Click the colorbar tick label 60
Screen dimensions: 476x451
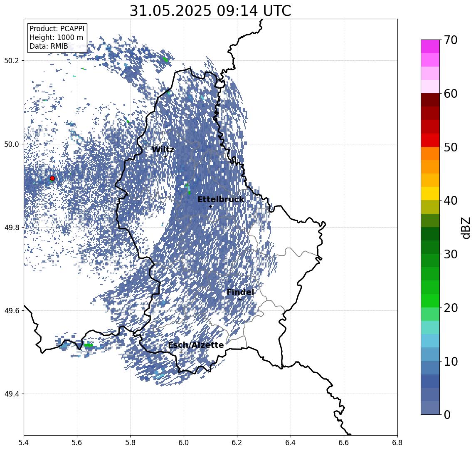(451, 94)
